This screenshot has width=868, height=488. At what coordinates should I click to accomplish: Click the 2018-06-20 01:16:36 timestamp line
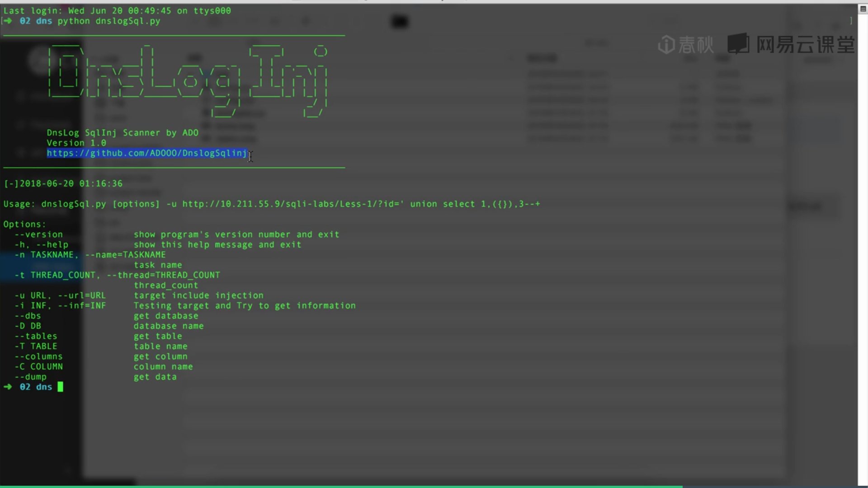63,183
